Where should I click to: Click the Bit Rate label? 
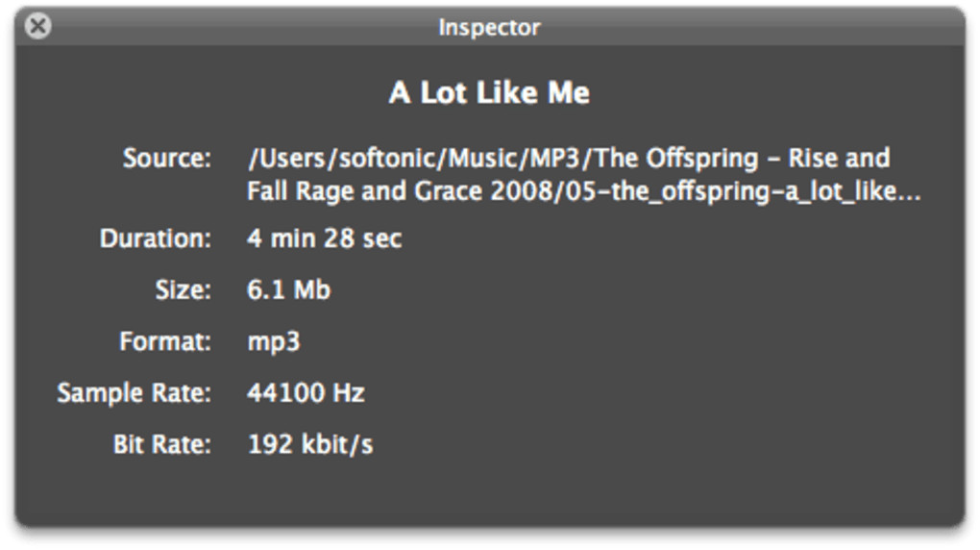pos(161,444)
